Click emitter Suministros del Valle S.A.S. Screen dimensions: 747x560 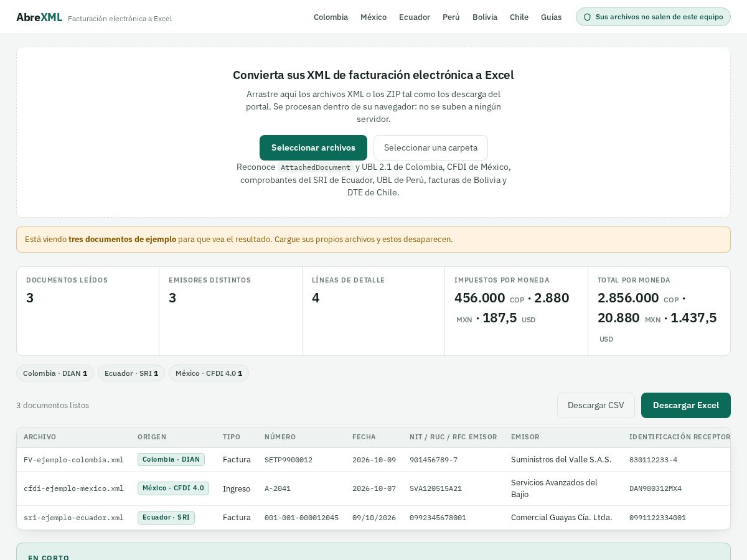561,460
